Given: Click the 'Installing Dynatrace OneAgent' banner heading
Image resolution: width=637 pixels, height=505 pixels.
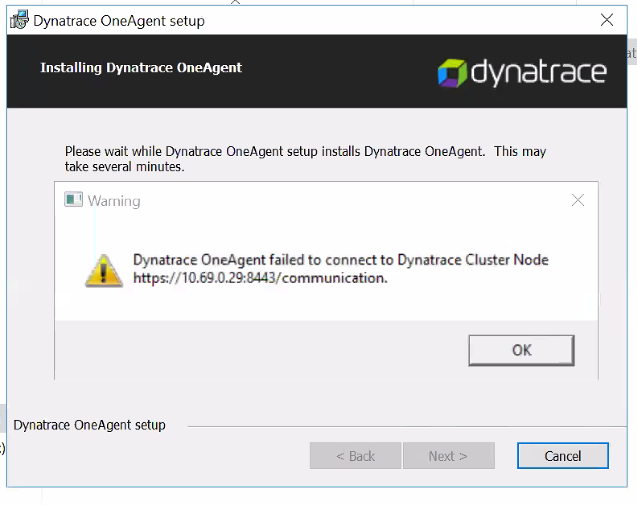Looking at the screenshot, I should 141,68.
